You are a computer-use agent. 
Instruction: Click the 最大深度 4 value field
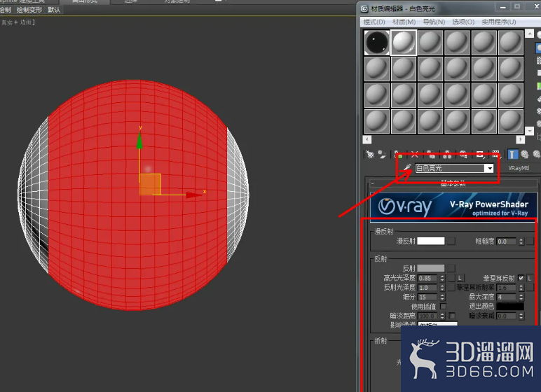coord(506,297)
